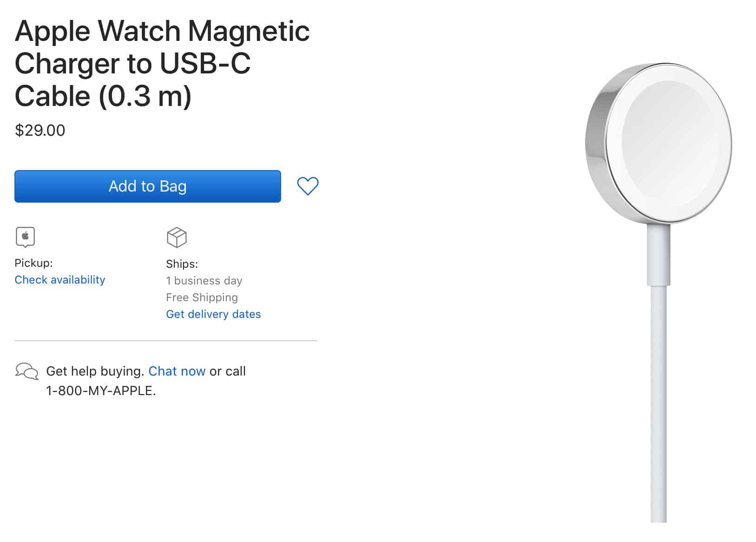
Task: Click the shipping box icon
Action: pyautogui.click(x=177, y=238)
